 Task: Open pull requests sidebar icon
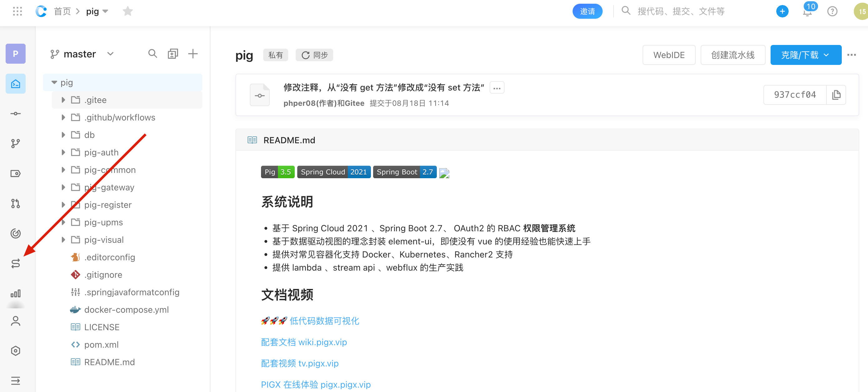pos(16,203)
